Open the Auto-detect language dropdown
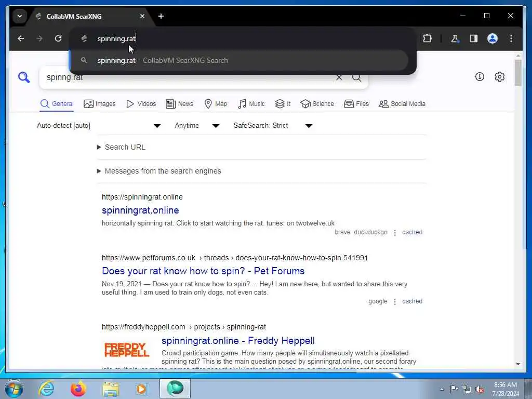The width and height of the screenshot is (532, 399). (99, 126)
